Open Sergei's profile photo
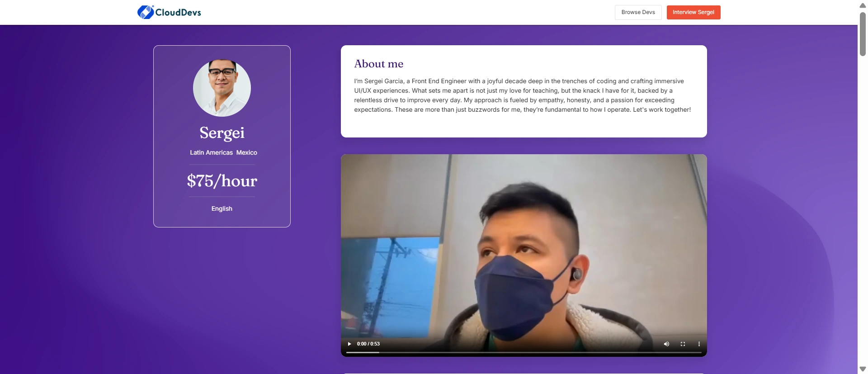868x374 pixels. pos(222,88)
